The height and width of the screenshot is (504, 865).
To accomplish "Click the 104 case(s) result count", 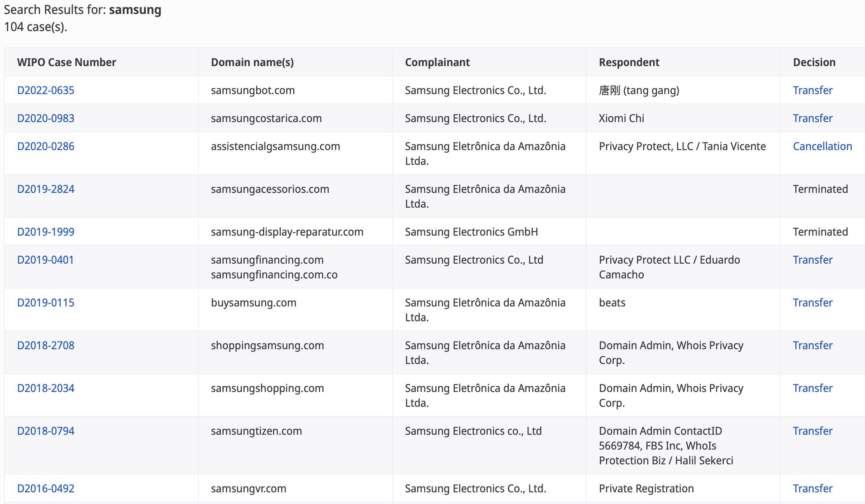I will [x=35, y=27].
